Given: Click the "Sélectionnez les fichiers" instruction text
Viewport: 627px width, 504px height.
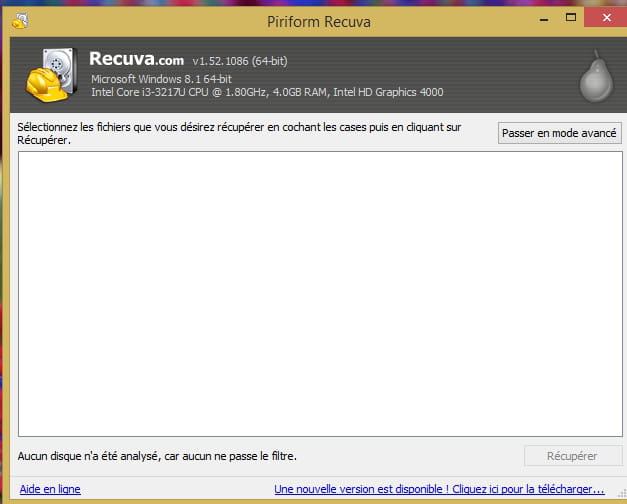Looking at the screenshot, I should [239, 134].
